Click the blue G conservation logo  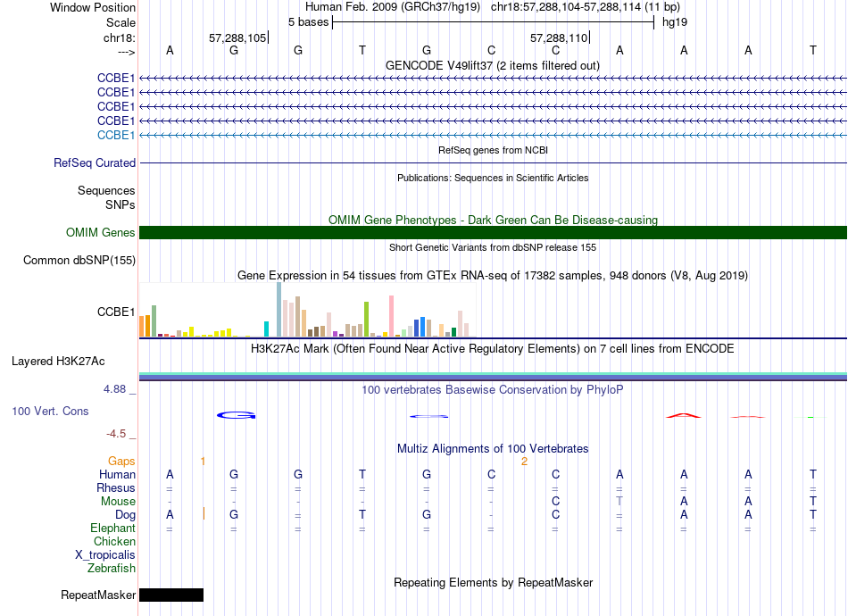tap(236, 415)
